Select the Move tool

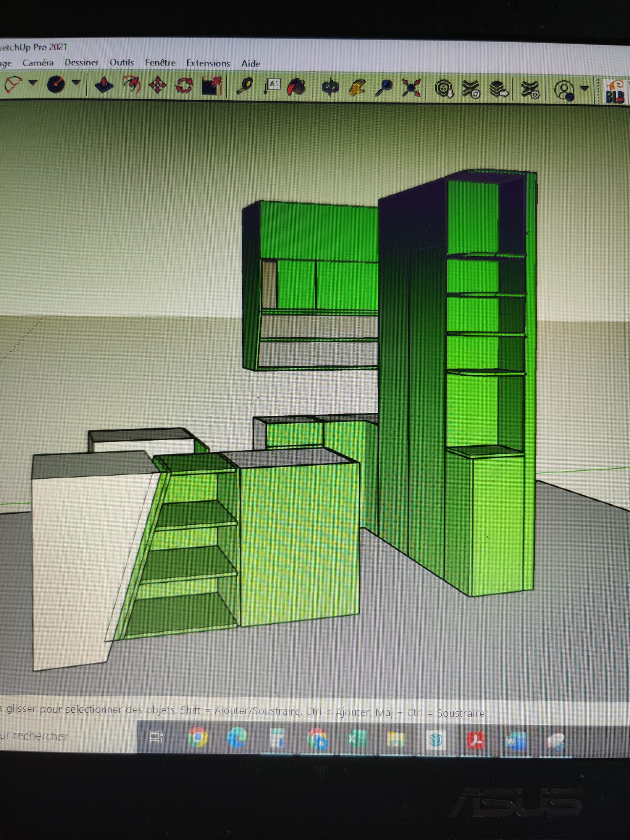[158, 85]
